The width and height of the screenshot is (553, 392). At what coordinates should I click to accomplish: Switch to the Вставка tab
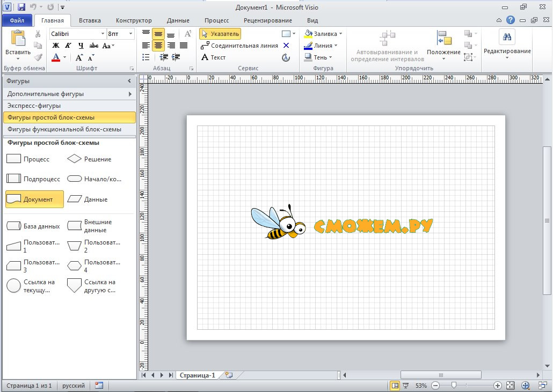90,20
